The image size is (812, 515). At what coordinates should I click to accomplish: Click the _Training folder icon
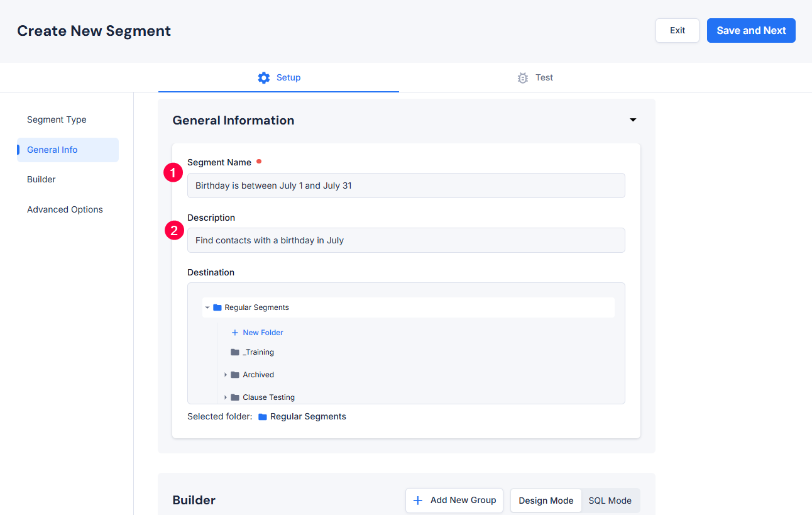pos(235,352)
